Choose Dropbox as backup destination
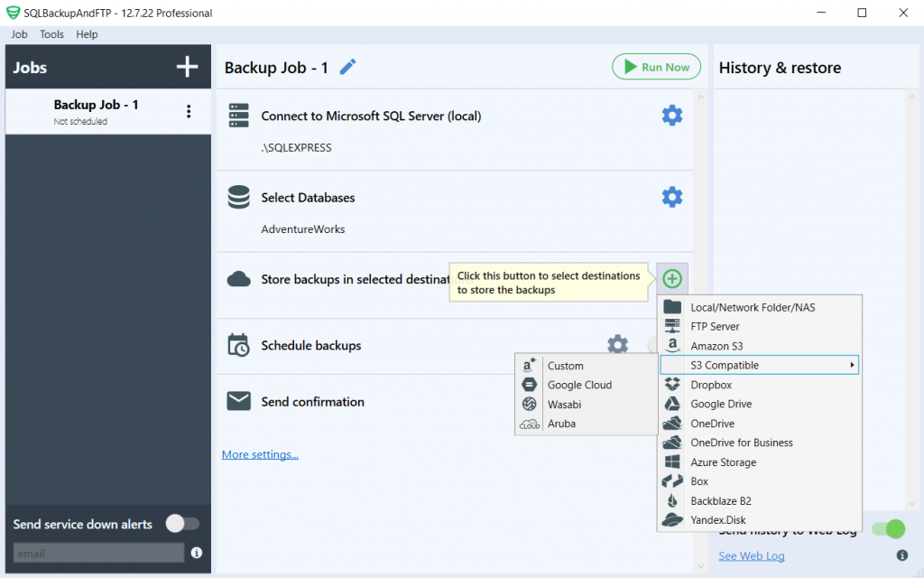 coord(760,385)
